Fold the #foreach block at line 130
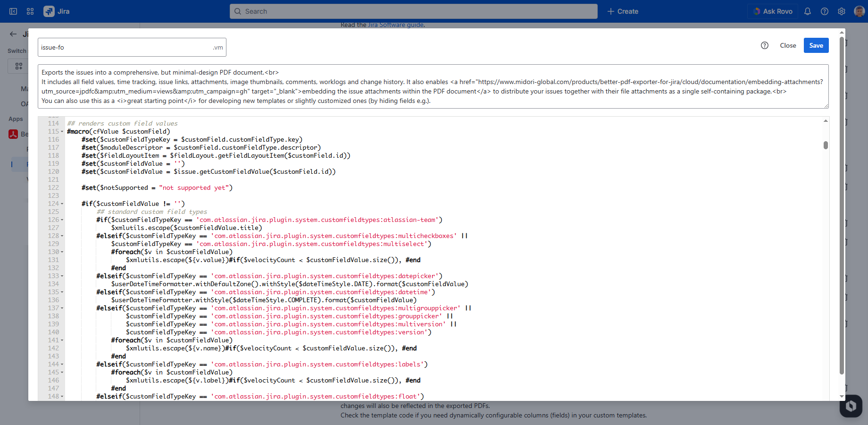868x425 pixels. pyautogui.click(x=62, y=252)
